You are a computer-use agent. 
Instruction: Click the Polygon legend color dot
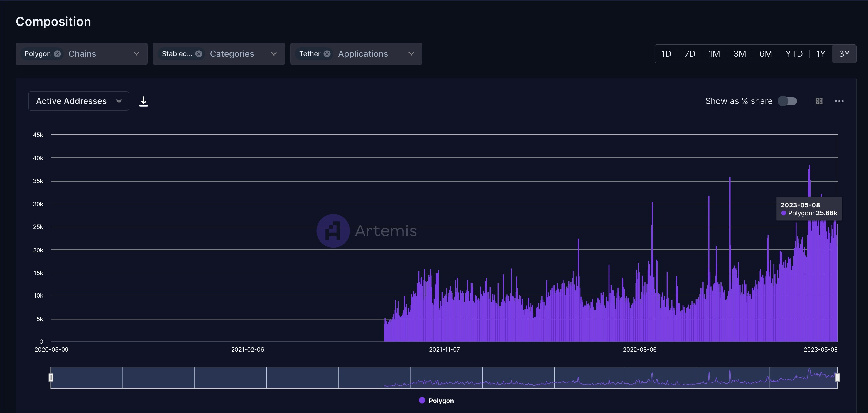pos(422,400)
